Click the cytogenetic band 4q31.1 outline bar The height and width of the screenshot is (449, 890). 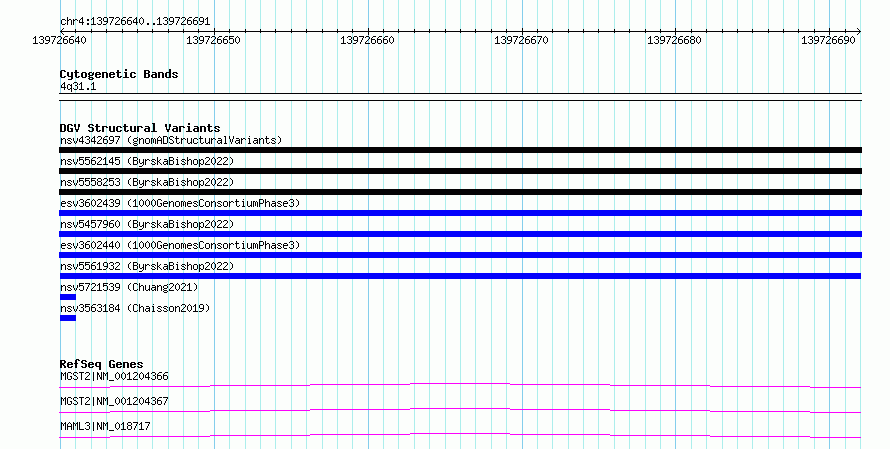click(460, 97)
